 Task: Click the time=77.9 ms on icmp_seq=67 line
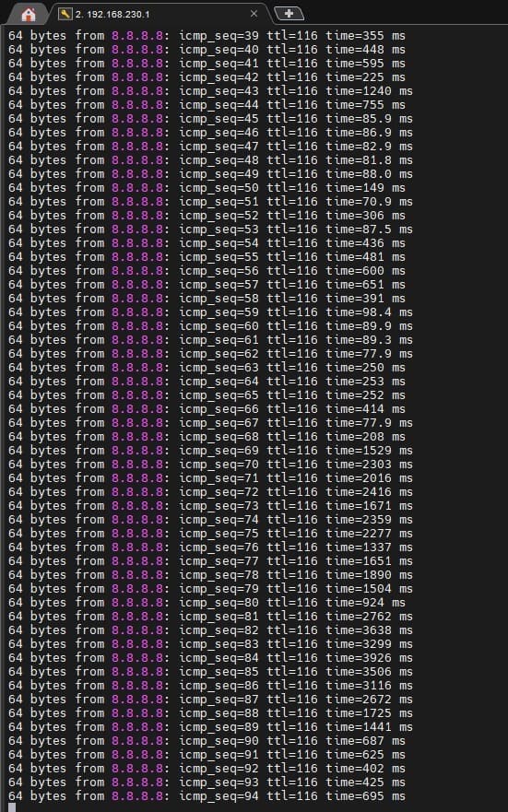click(369, 422)
